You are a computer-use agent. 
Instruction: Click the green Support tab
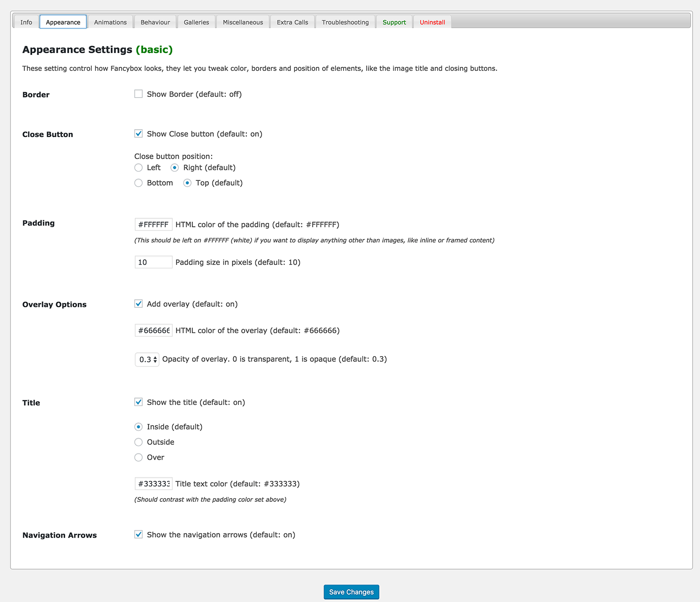coord(394,22)
